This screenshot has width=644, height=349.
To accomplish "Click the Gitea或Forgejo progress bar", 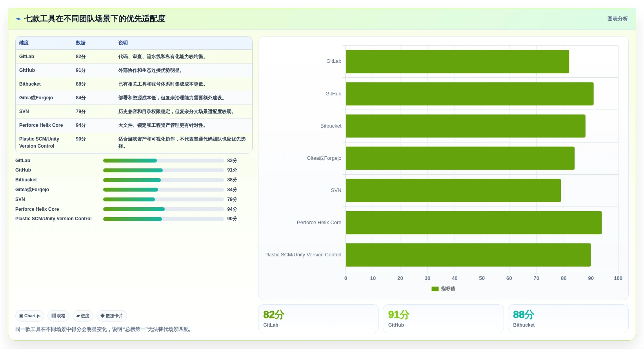I will 164,190.
